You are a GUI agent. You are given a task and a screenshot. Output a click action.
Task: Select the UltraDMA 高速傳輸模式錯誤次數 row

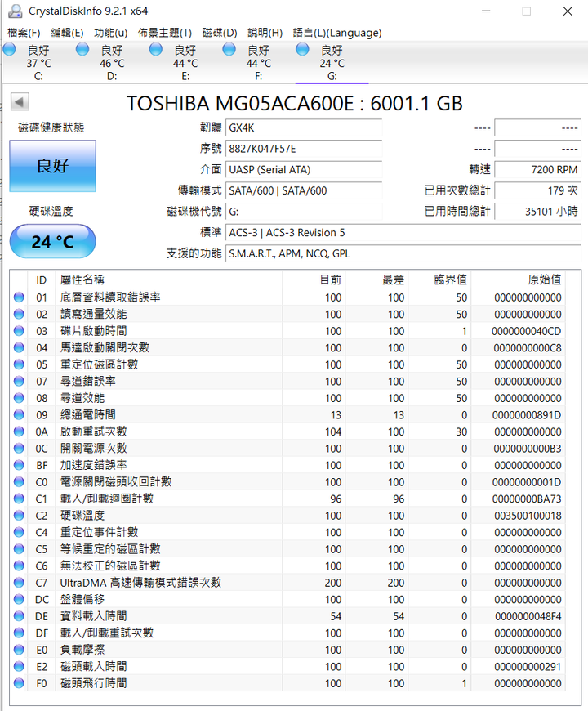coord(288,583)
